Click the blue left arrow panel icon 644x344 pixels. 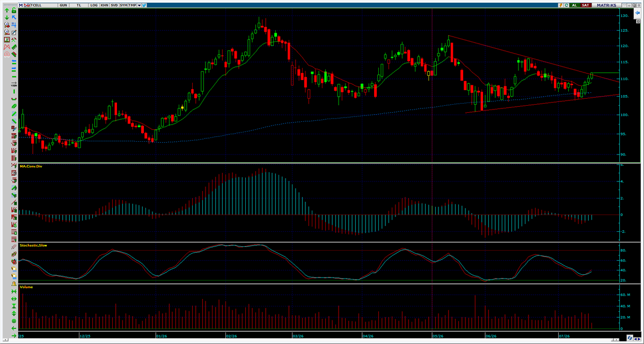click(638, 12)
